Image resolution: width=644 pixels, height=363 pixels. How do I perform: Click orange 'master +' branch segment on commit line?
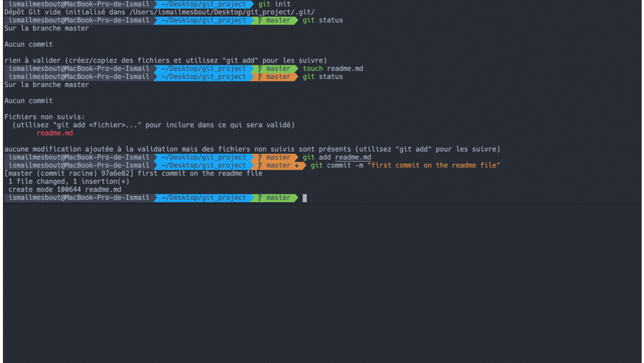pyautogui.click(x=279, y=165)
